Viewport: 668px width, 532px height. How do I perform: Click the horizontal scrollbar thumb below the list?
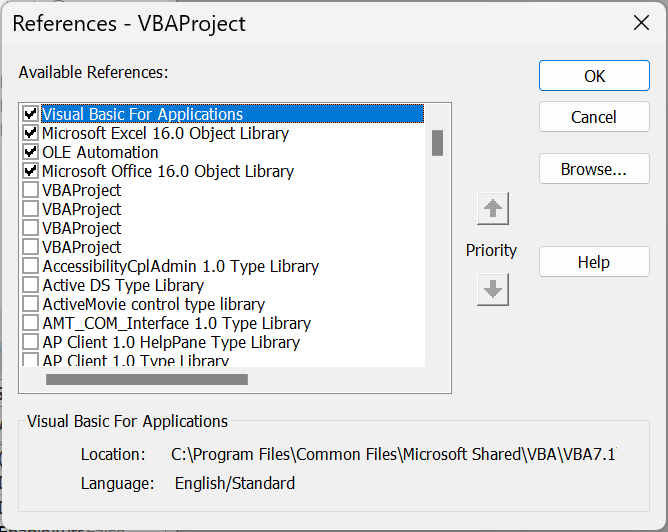click(x=147, y=380)
